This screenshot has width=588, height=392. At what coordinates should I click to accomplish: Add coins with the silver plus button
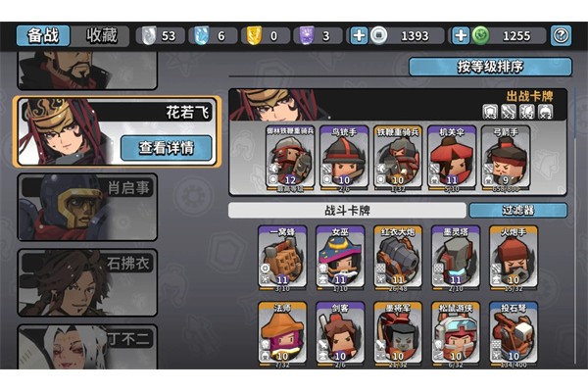click(359, 35)
